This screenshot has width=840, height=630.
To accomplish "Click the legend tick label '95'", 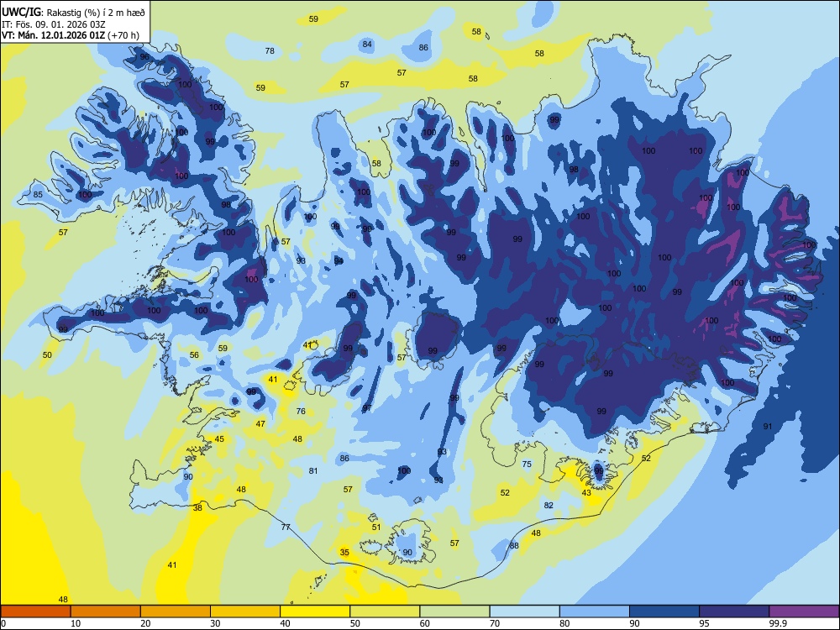I will click(x=704, y=623).
